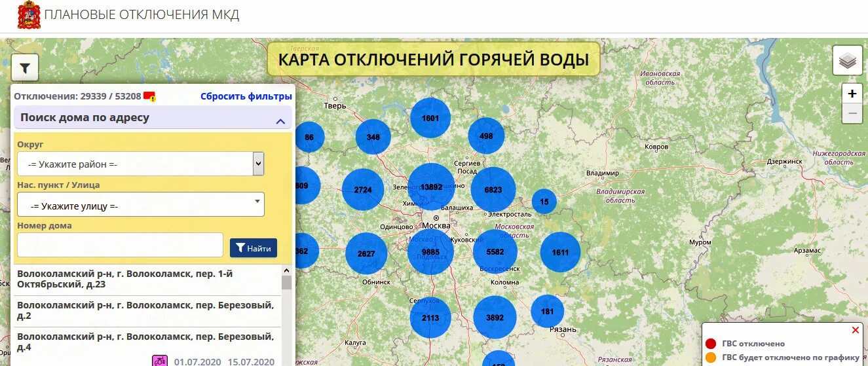Click the 'Номер дома' input field
The height and width of the screenshot is (366, 868).
121,245
